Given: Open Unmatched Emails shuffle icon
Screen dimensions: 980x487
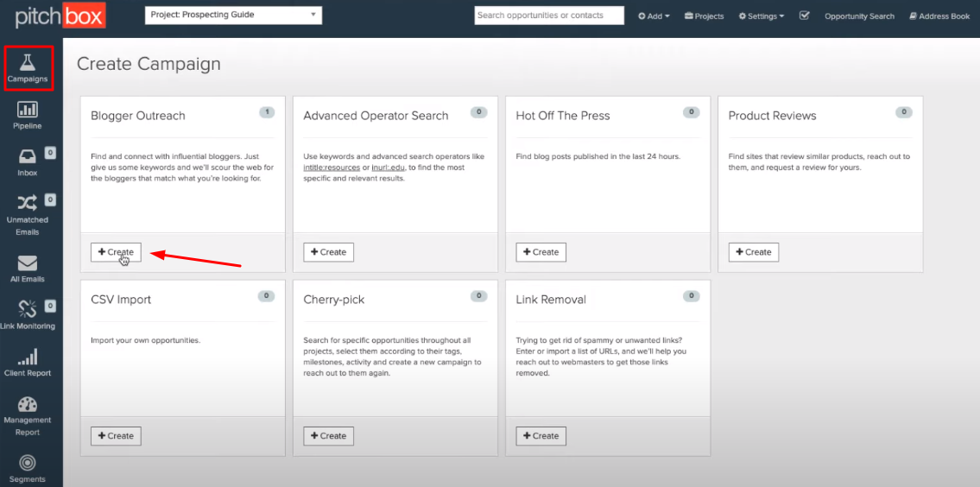Looking at the screenshot, I should tap(28, 203).
